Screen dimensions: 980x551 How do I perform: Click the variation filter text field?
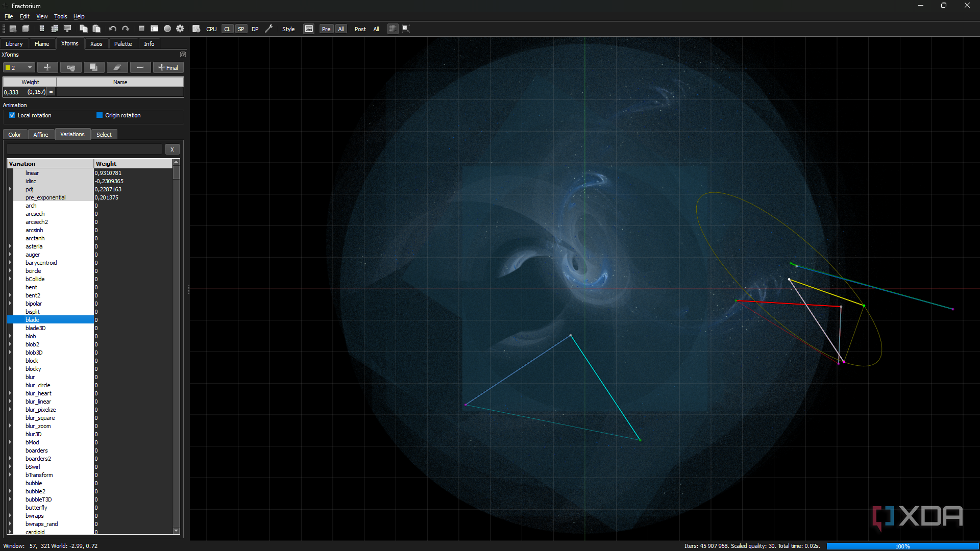click(x=84, y=149)
